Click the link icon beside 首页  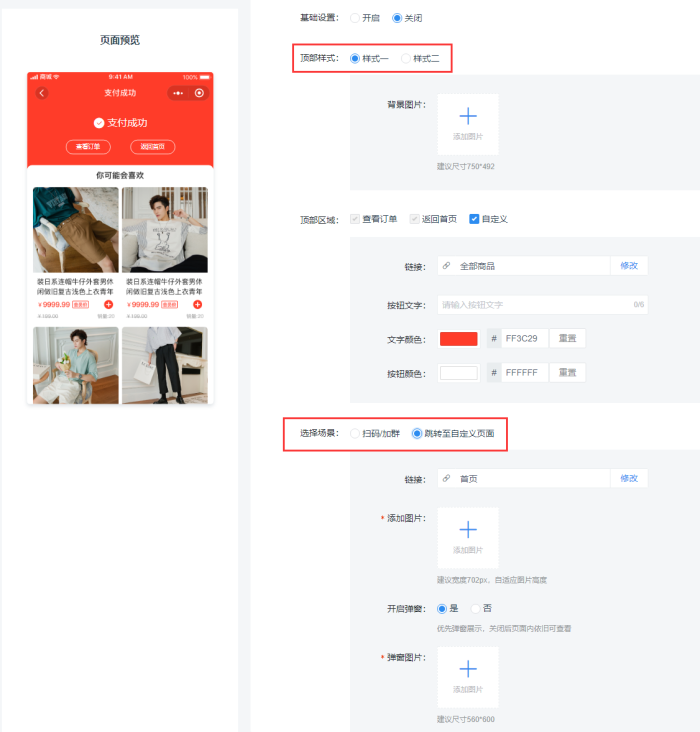(x=446, y=479)
